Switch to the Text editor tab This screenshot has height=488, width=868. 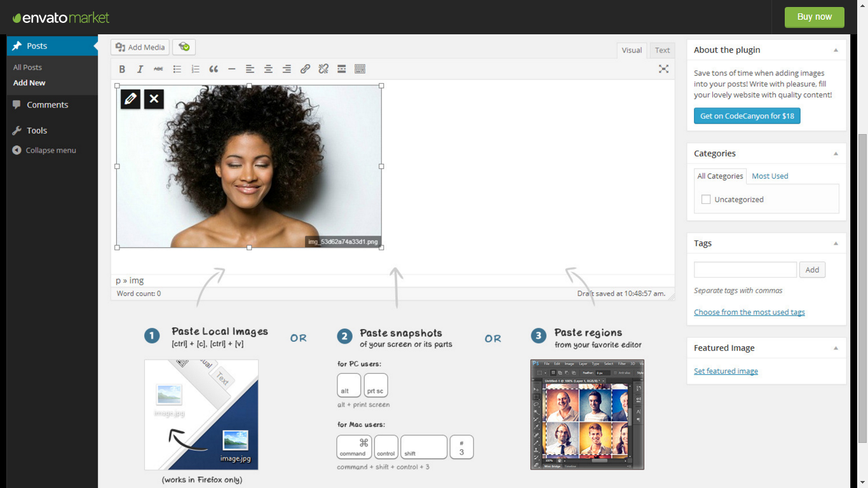pos(662,50)
